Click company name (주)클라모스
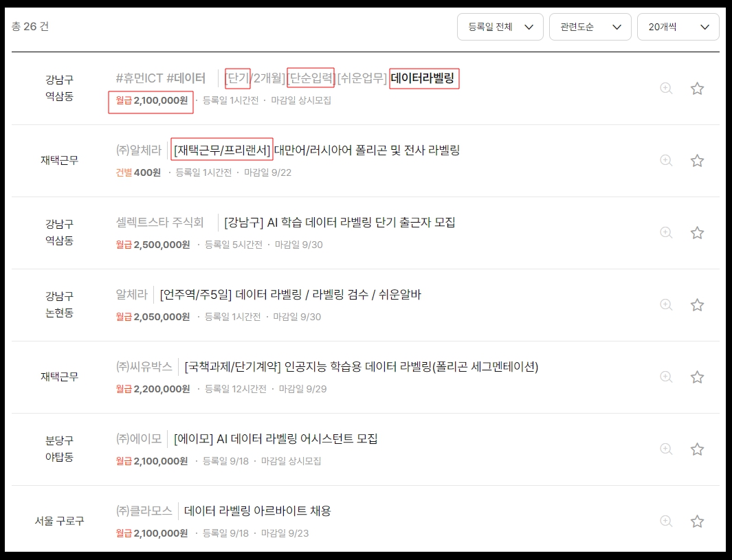This screenshot has height=560, width=732. pos(144,511)
